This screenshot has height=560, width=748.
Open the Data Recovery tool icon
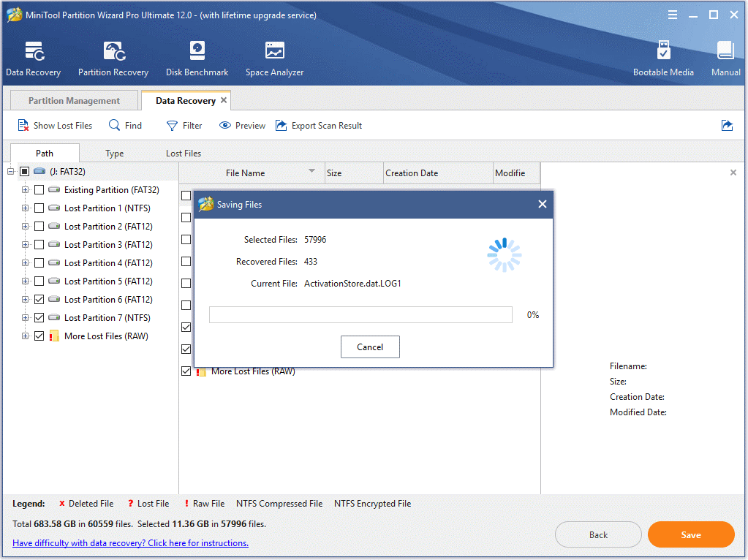point(34,51)
